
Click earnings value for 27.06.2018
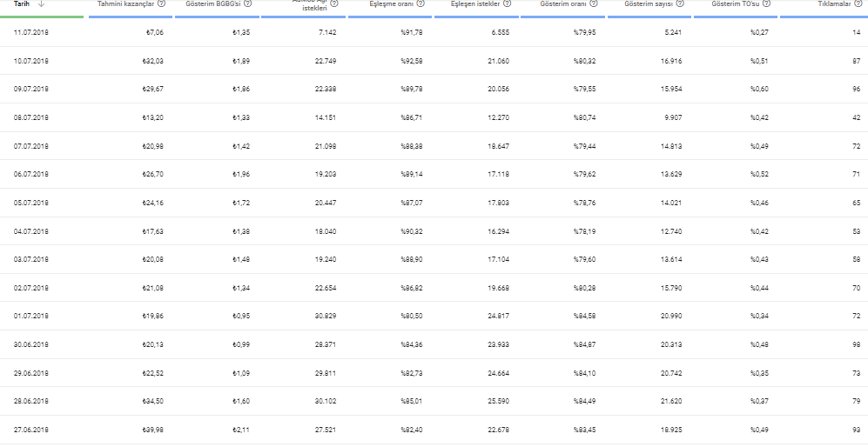click(152, 430)
